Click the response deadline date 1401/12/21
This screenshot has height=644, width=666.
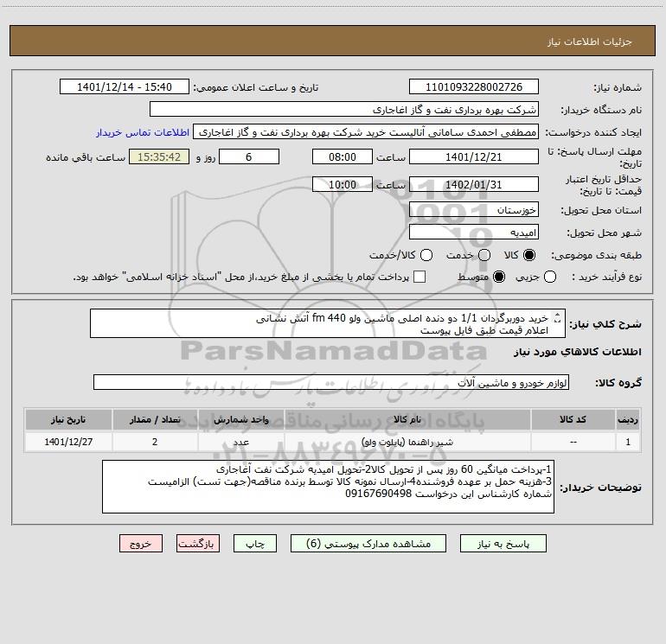click(474, 157)
